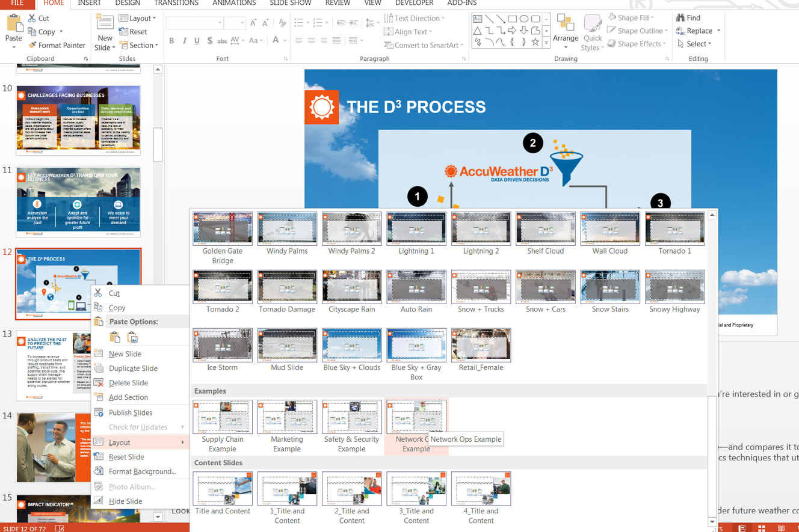
Task: Open the FILE tab
Action: click(x=17, y=3)
